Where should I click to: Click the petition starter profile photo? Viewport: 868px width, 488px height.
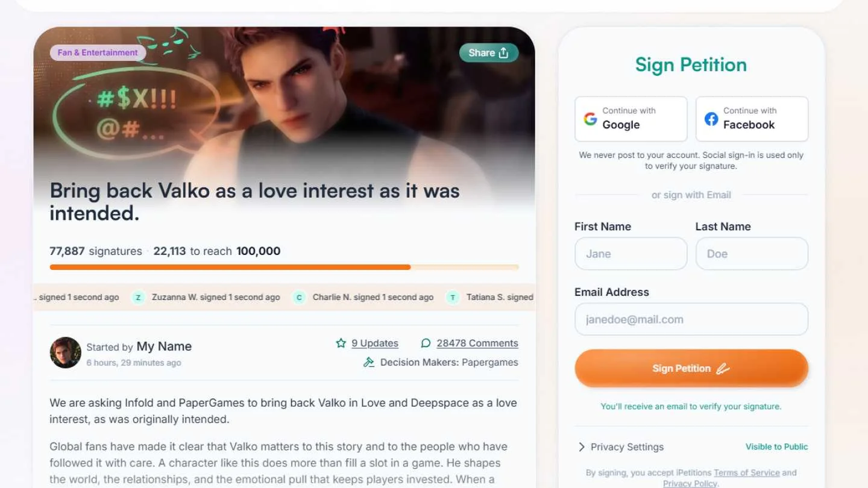click(65, 352)
